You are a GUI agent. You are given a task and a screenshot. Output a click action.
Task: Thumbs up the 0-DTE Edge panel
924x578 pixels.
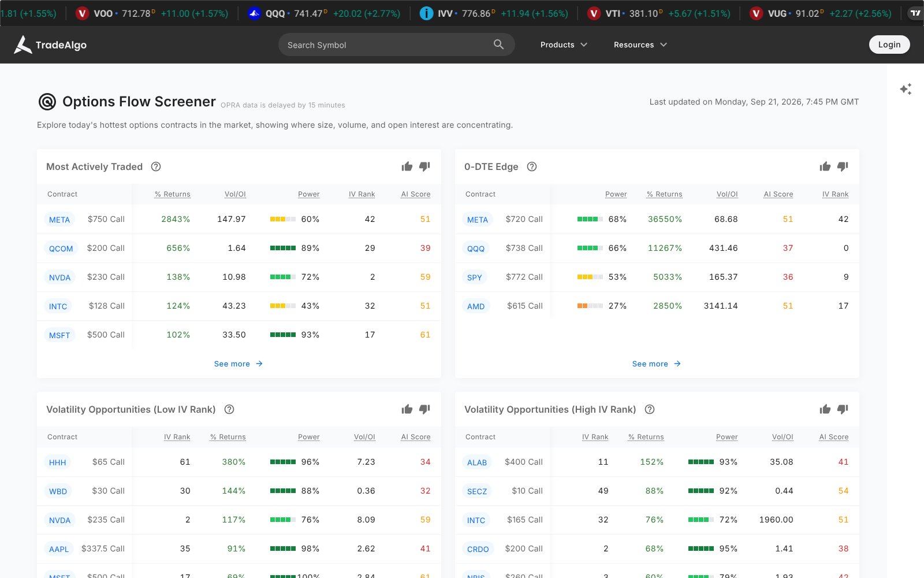tap(825, 166)
